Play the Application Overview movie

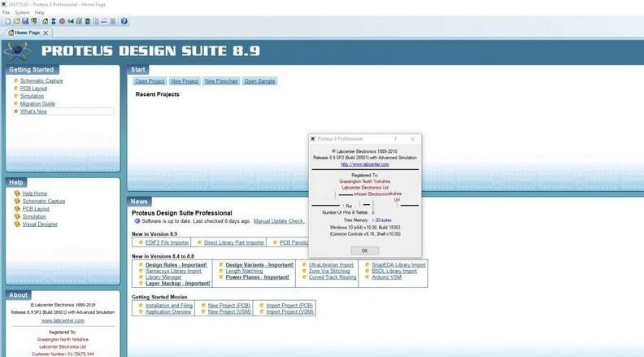[x=168, y=311]
